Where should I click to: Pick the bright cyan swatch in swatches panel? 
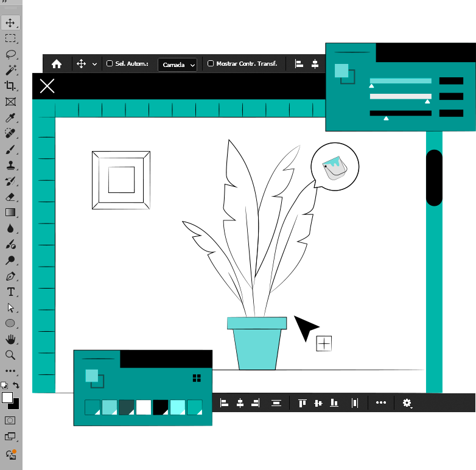point(178,407)
